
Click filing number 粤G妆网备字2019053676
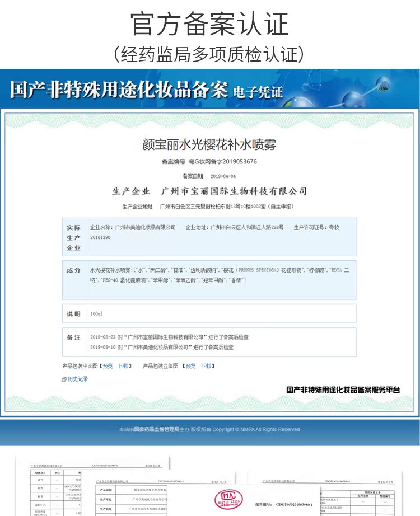pos(223,162)
